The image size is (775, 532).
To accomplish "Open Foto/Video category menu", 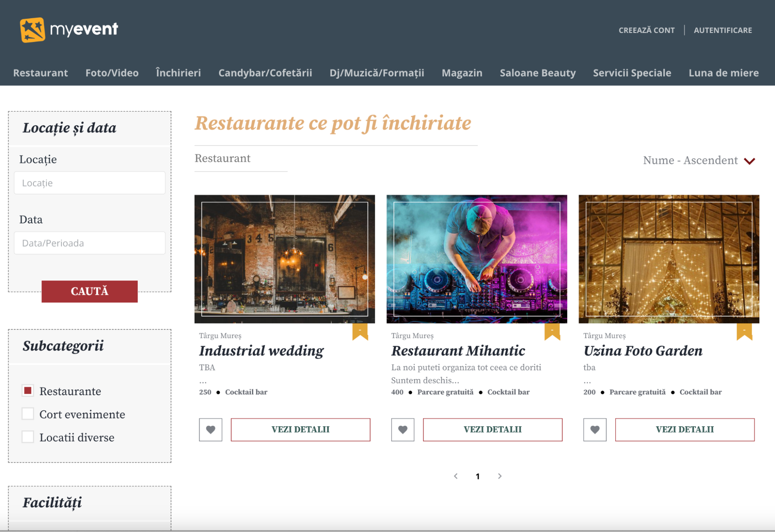I will point(112,73).
